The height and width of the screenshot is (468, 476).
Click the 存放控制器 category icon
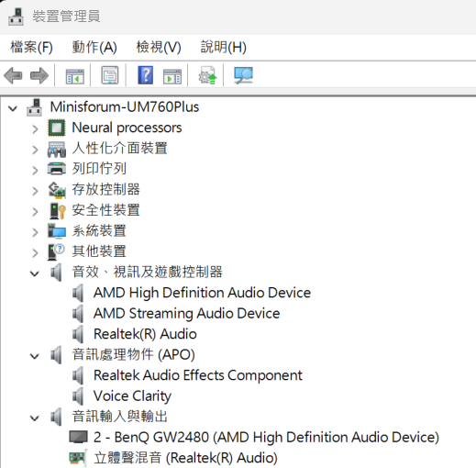click(57, 190)
